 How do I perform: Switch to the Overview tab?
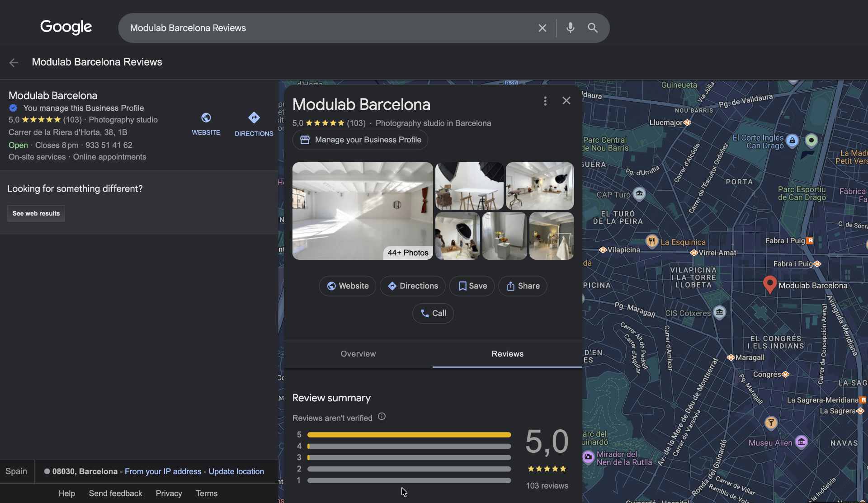358,354
